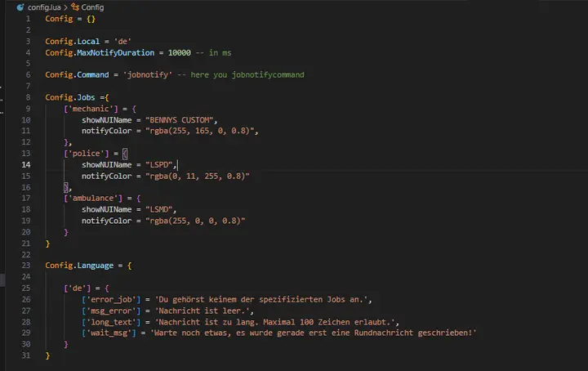The width and height of the screenshot is (588, 371).
Task: Click the ['long_text'] key
Action: point(111,322)
